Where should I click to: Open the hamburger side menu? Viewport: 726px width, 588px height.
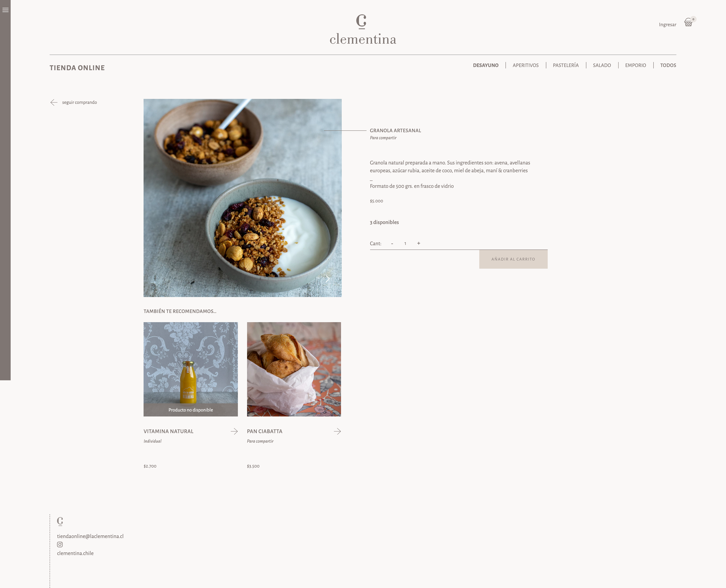pos(5,10)
